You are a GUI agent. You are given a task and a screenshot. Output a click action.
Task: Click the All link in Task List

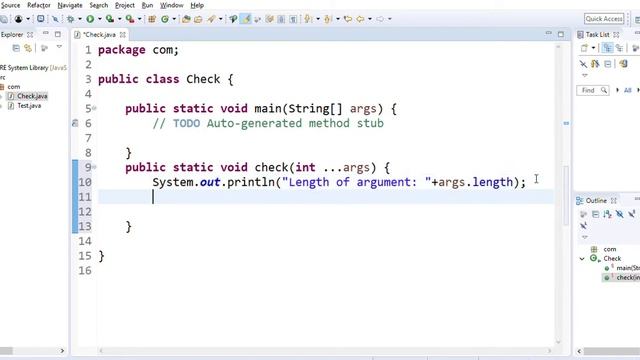(627, 90)
